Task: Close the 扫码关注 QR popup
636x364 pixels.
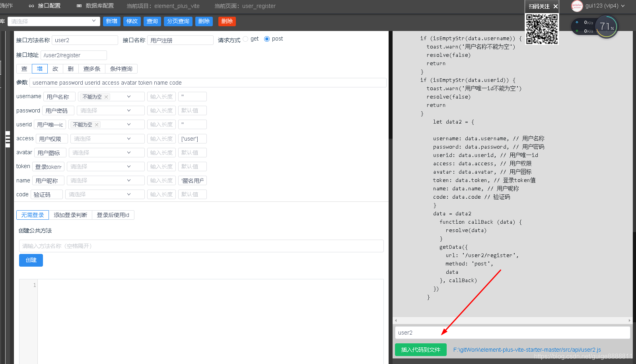Action: pos(556,6)
